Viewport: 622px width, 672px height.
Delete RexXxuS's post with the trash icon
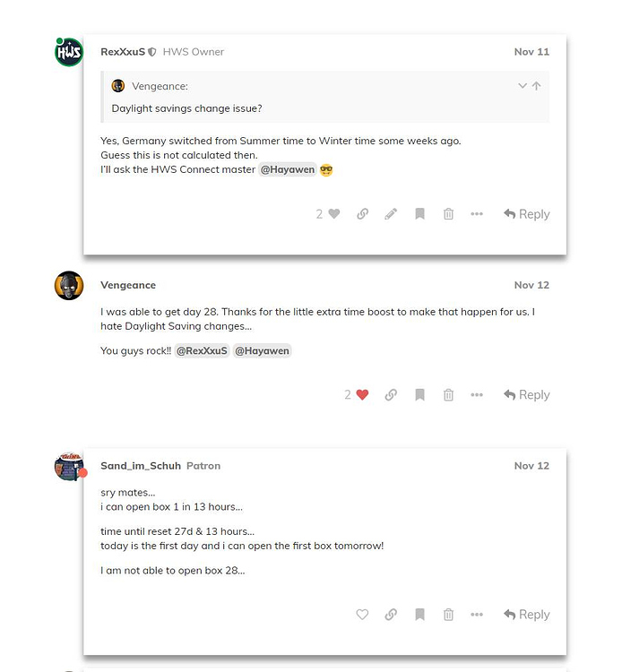tap(448, 214)
